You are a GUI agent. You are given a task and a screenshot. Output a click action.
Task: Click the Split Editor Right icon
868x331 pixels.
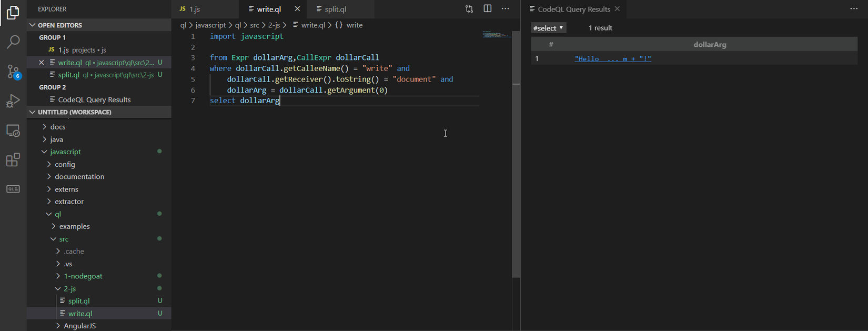488,9
